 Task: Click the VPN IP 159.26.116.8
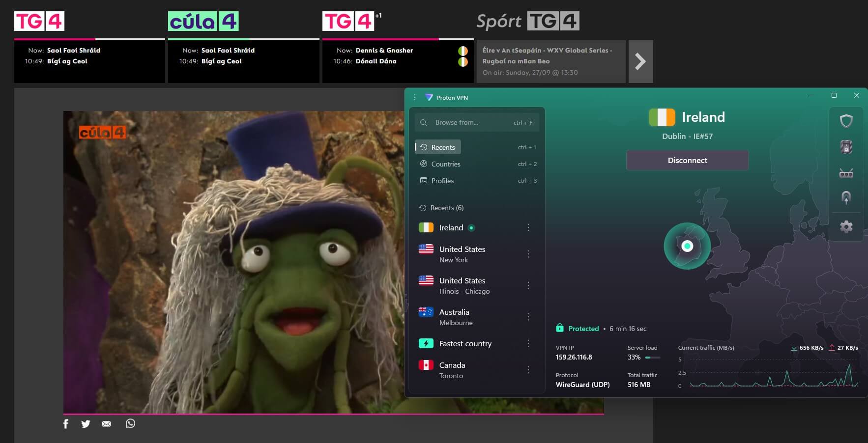coord(574,357)
